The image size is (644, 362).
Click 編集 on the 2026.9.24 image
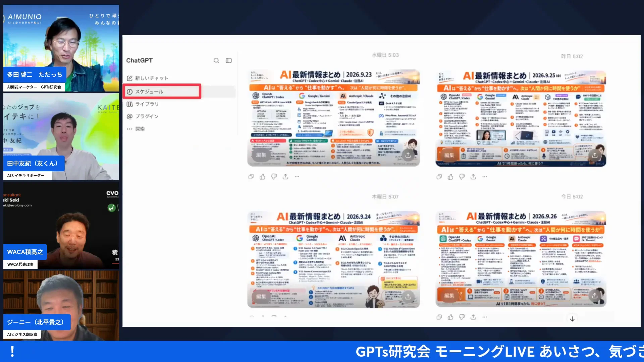click(261, 297)
